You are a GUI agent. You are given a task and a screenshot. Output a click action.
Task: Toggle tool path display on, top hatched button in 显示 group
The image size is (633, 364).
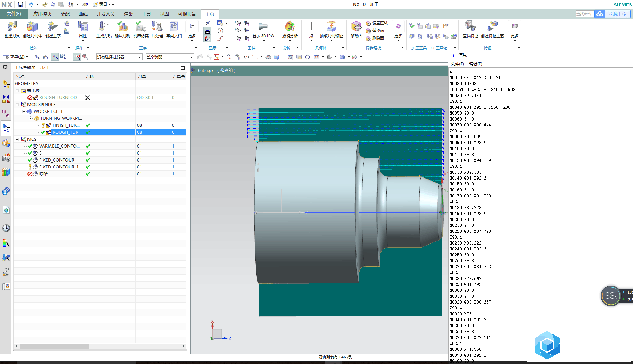click(x=208, y=31)
